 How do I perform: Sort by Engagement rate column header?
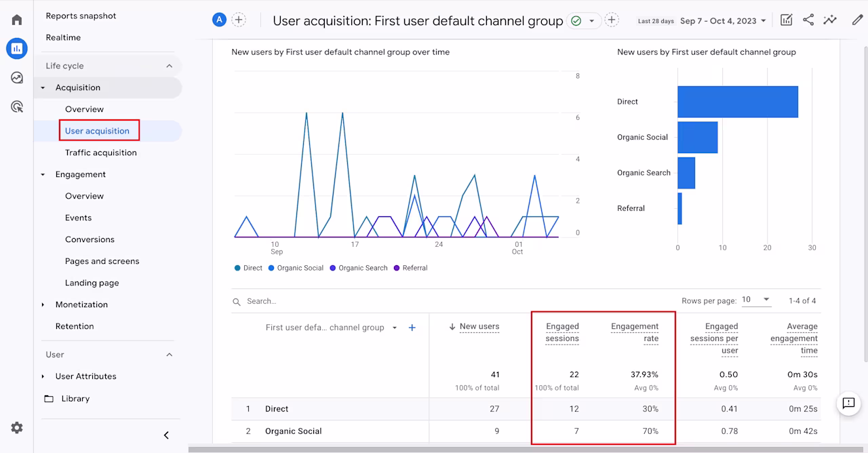pyautogui.click(x=635, y=332)
